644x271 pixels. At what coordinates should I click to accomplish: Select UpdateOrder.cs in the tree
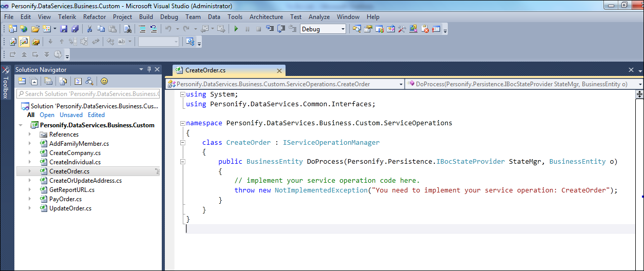pos(70,208)
